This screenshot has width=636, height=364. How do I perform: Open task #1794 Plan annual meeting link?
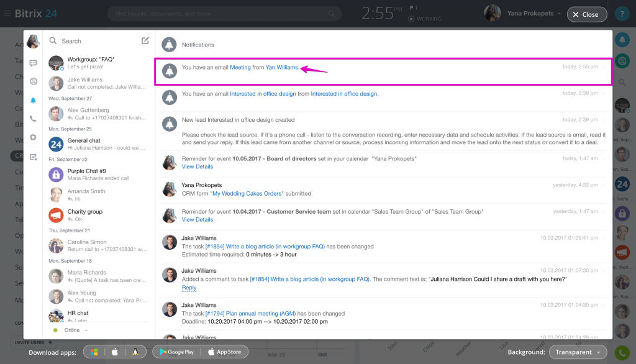(250, 314)
